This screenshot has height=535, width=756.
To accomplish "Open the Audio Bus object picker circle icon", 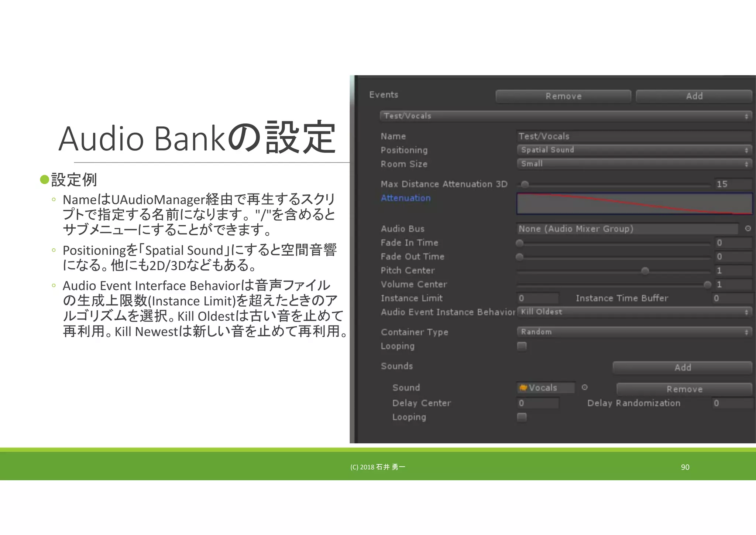I will click(748, 229).
